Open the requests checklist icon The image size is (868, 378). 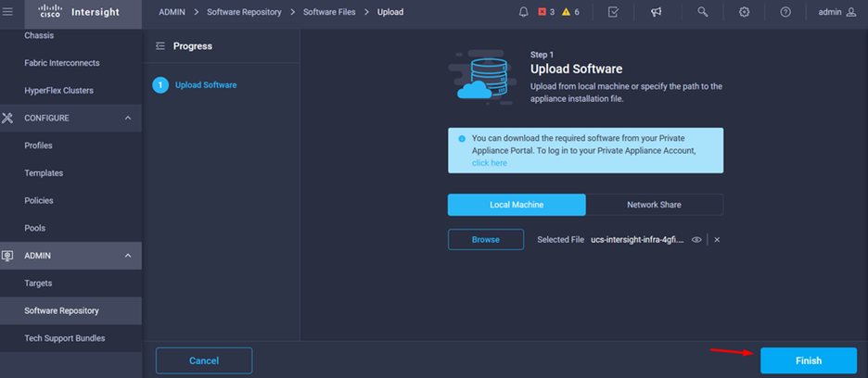(x=613, y=12)
